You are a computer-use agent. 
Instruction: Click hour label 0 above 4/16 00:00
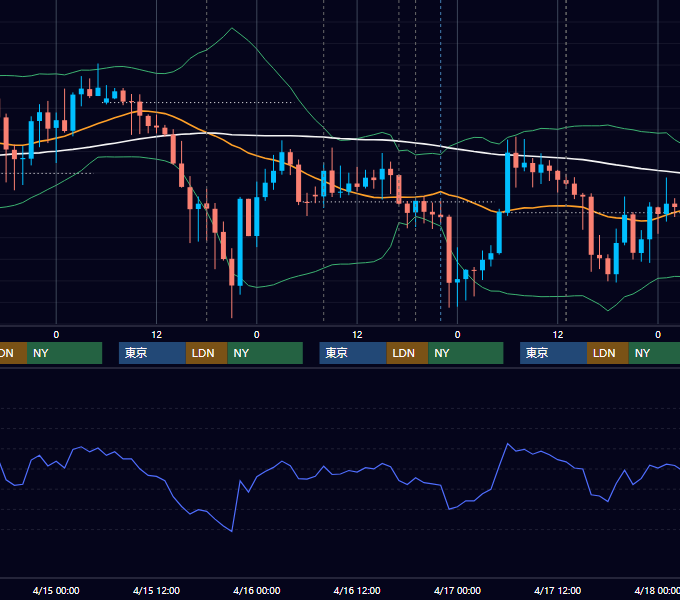tap(257, 335)
